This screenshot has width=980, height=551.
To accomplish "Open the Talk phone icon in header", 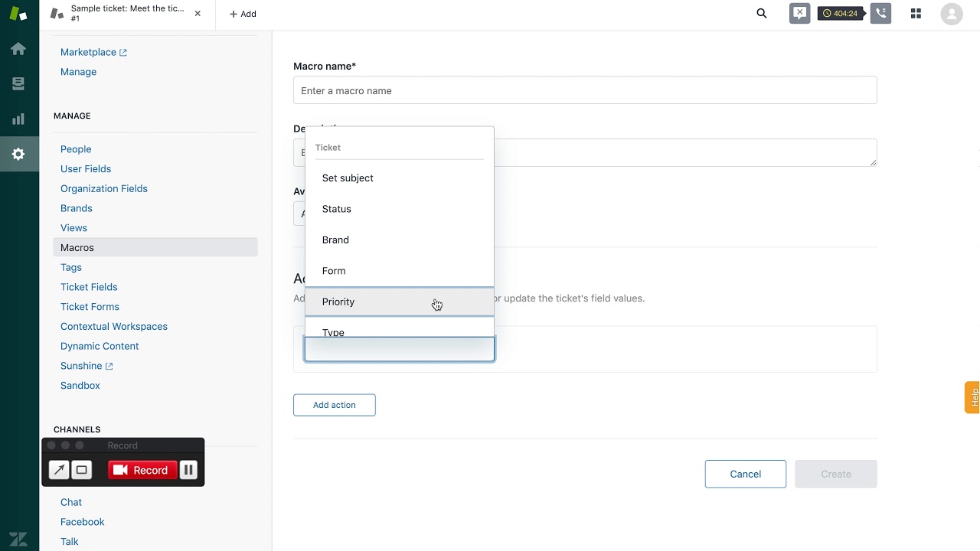I will [880, 13].
